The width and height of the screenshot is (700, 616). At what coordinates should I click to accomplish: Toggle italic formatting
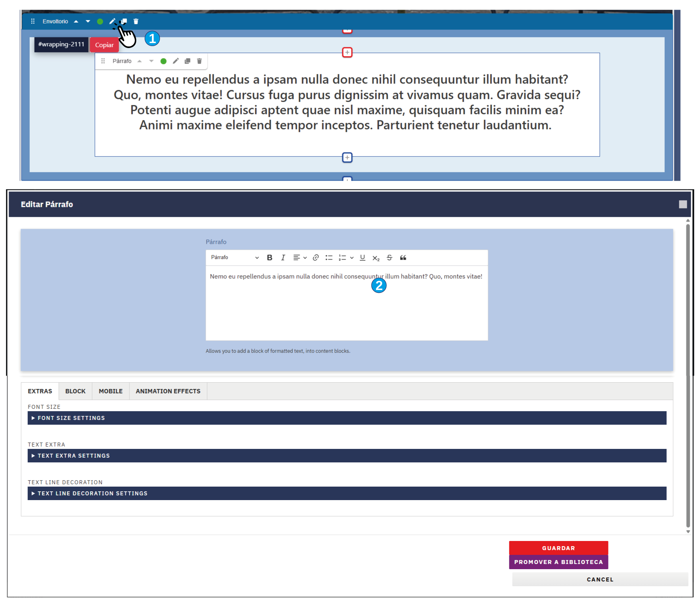point(283,258)
